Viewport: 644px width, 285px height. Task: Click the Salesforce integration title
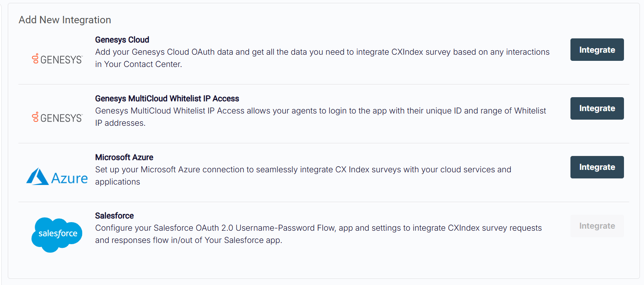pyautogui.click(x=114, y=216)
